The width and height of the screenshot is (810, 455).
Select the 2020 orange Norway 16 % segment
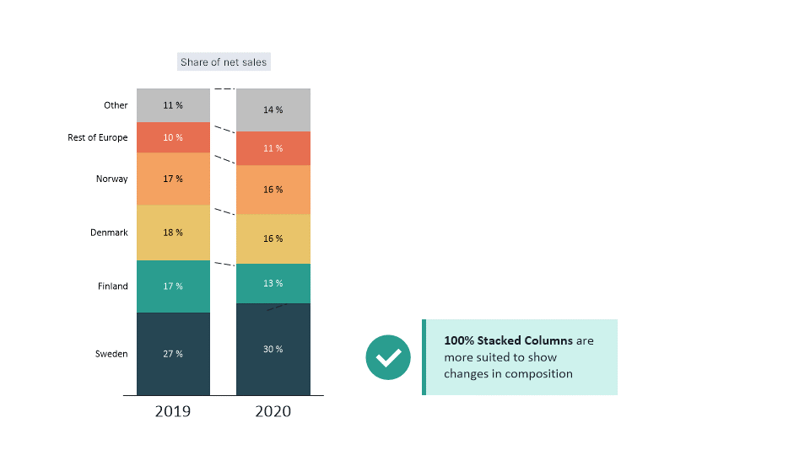[273, 189]
